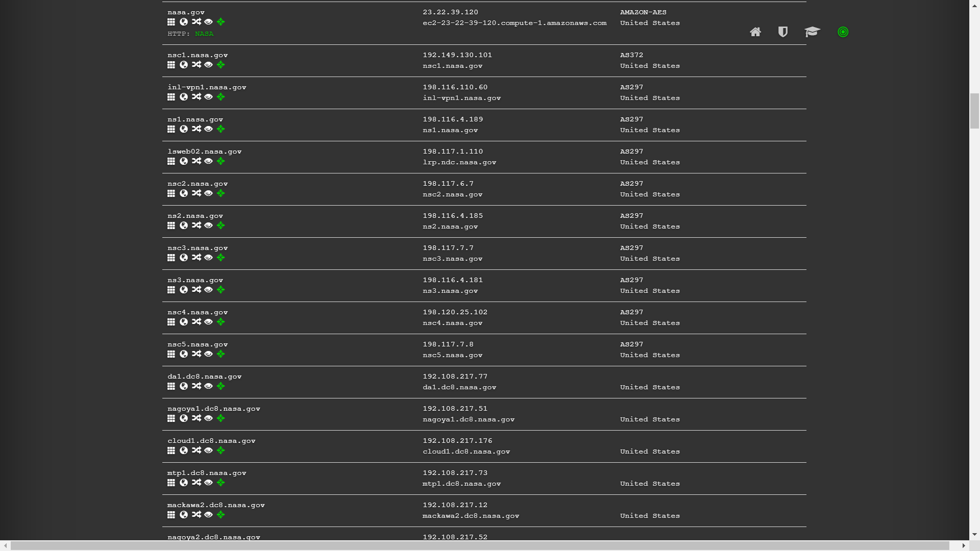The width and height of the screenshot is (980, 551).
Task: Click the home icon in top navigation
Action: coord(755,32)
